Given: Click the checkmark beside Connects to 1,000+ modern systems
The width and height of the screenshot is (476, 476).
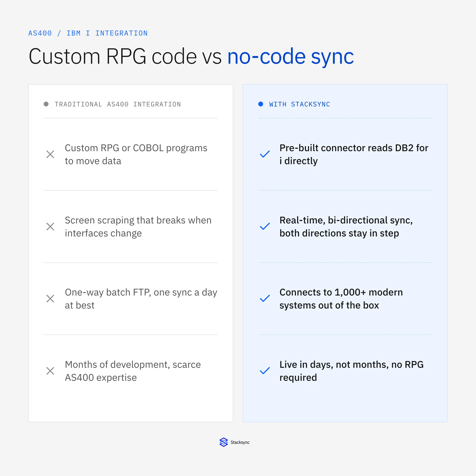Looking at the screenshot, I should click(265, 298).
